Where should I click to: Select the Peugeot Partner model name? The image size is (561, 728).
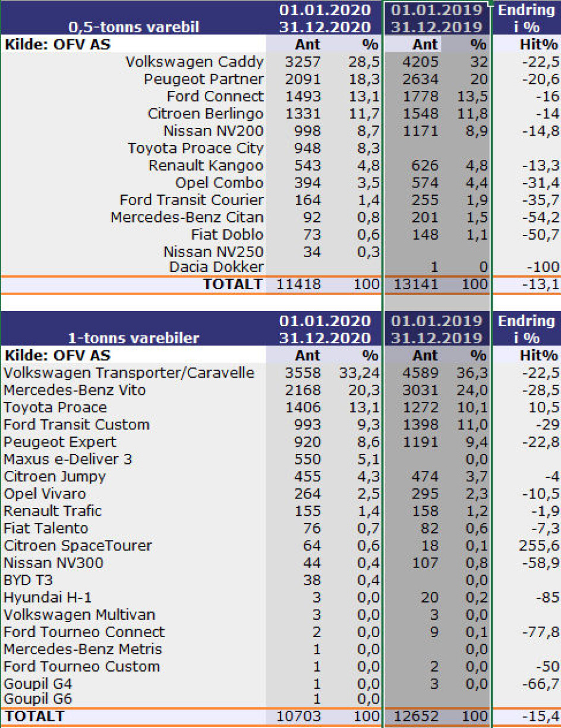[x=203, y=79]
